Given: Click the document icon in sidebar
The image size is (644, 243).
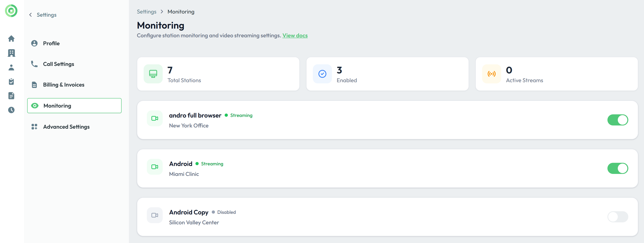Looking at the screenshot, I should tap(11, 96).
